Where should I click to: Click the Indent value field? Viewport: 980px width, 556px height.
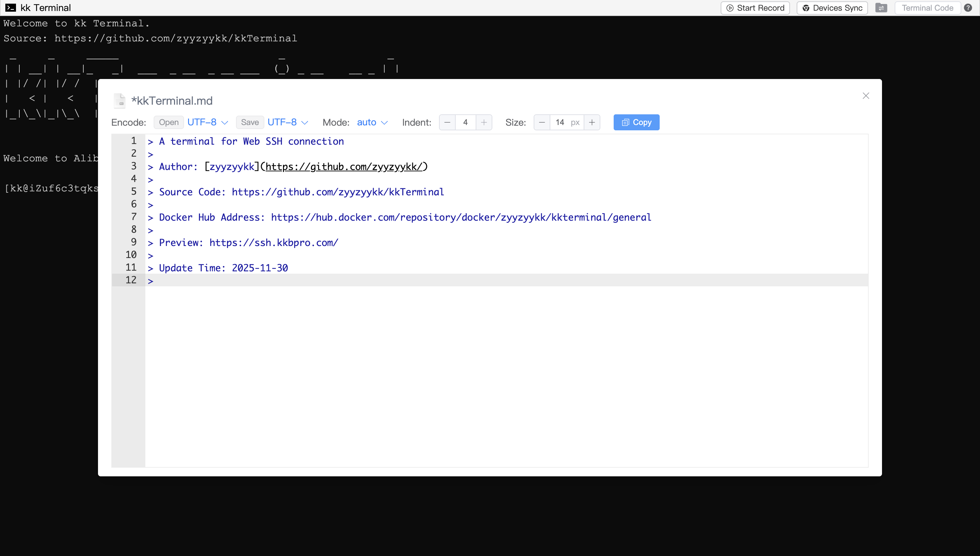pos(465,122)
